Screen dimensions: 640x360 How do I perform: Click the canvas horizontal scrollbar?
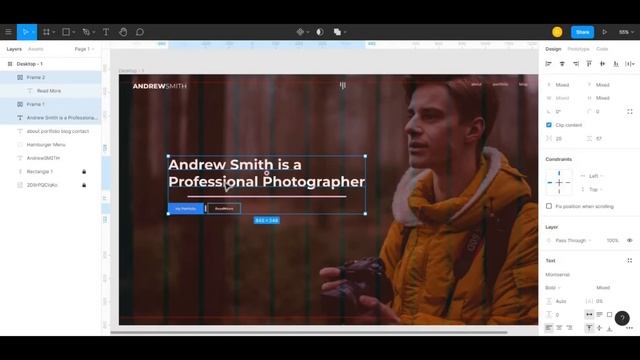[x=309, y=332]
